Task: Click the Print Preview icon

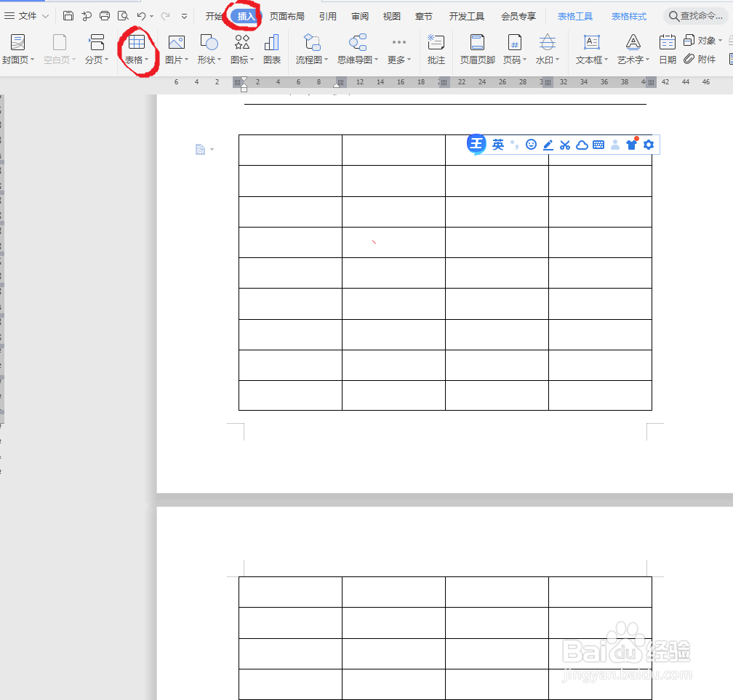Action: click(123, 16)
